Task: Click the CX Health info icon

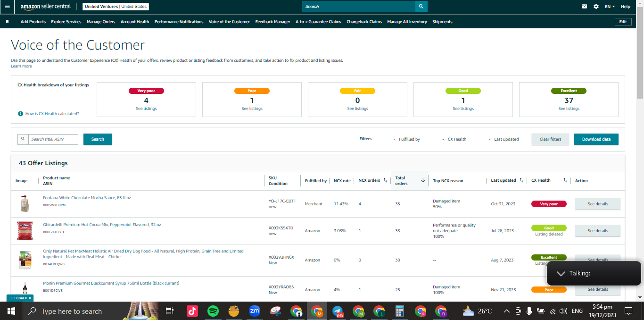Action: (21, 114)
